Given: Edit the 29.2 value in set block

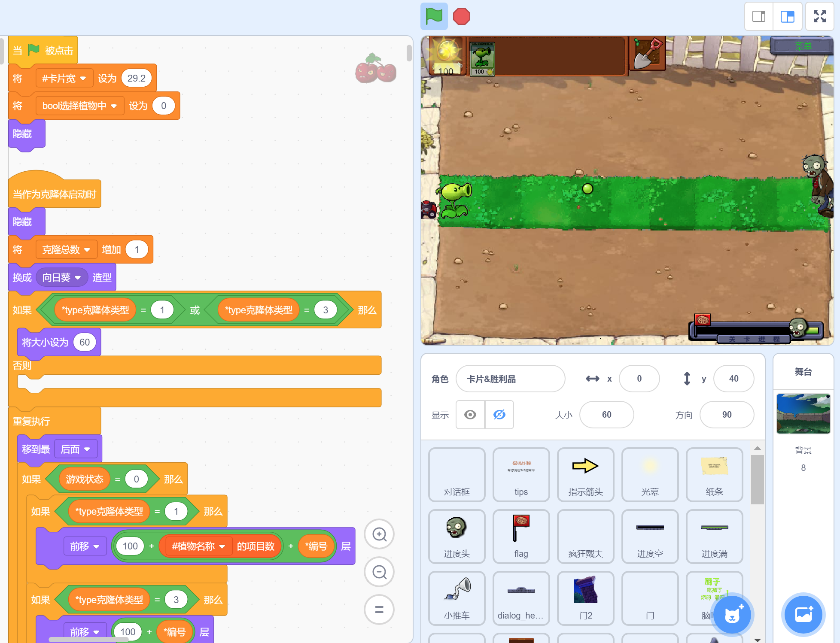Looking at the screenshot, I should (137, 79).
